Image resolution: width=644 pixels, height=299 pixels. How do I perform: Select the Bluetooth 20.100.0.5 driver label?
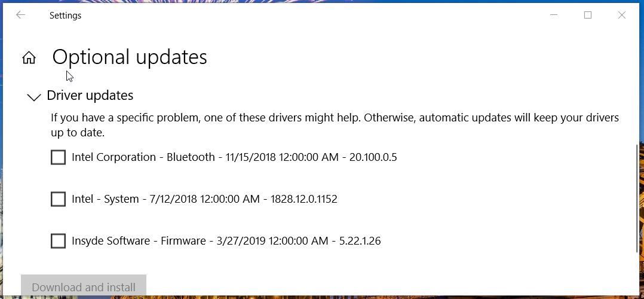pos(234,157)
